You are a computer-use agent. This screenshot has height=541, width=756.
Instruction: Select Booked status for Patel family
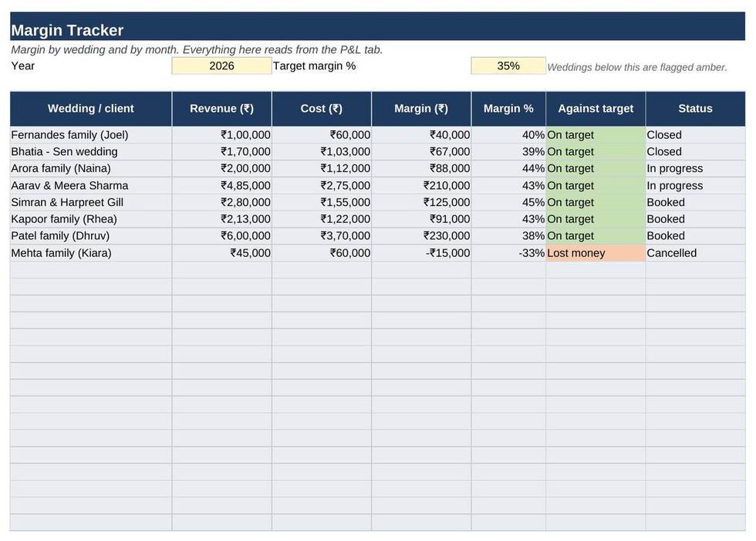(695, 236)
